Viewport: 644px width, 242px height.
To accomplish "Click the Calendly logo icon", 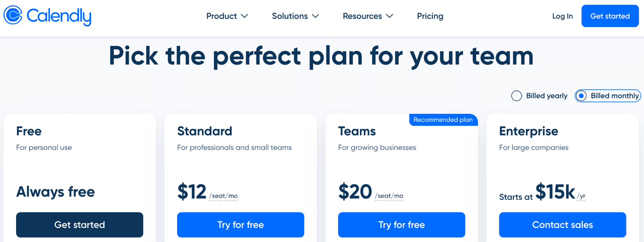I will 13,15.
